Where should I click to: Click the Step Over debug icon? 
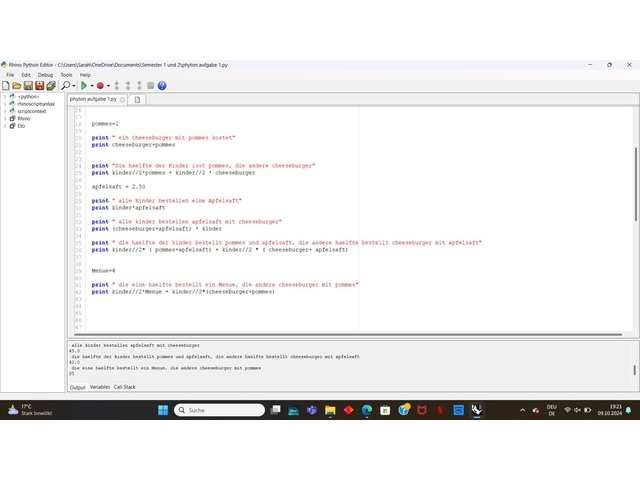(128, 86)
